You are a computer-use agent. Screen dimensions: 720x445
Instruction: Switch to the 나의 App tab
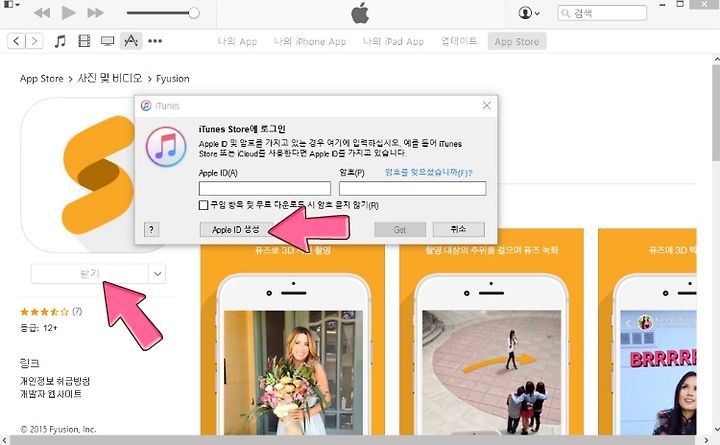pos(237,41)
